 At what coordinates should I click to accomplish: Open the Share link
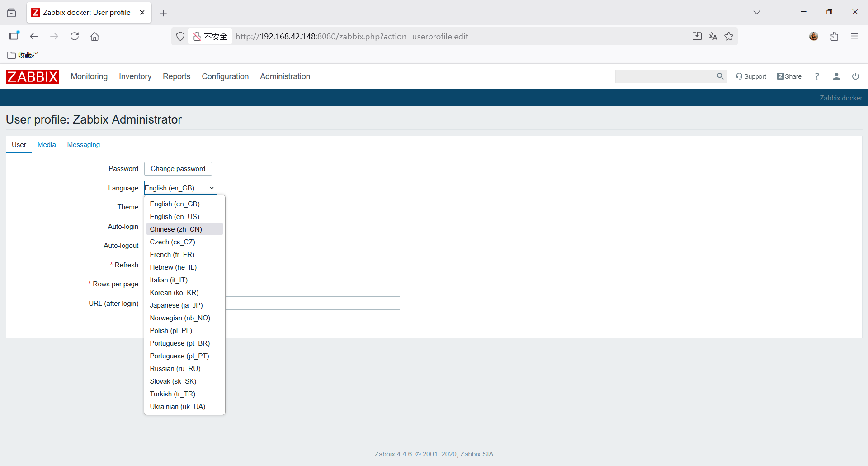click(789, 76)
